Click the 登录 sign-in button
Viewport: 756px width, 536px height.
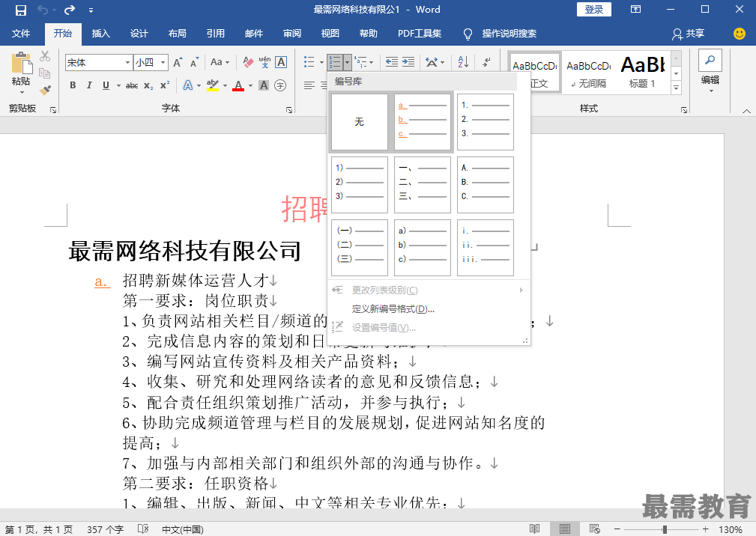click(594, 10)
